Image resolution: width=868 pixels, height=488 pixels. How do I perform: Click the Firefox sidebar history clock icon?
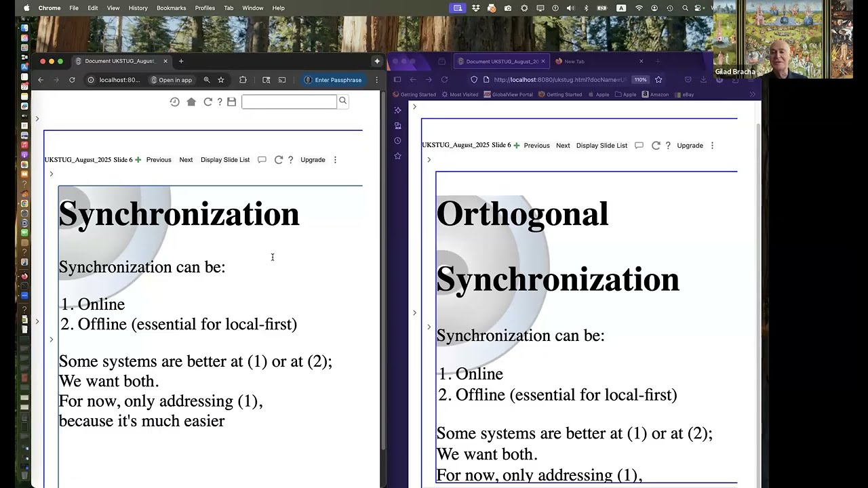(397, 140)
